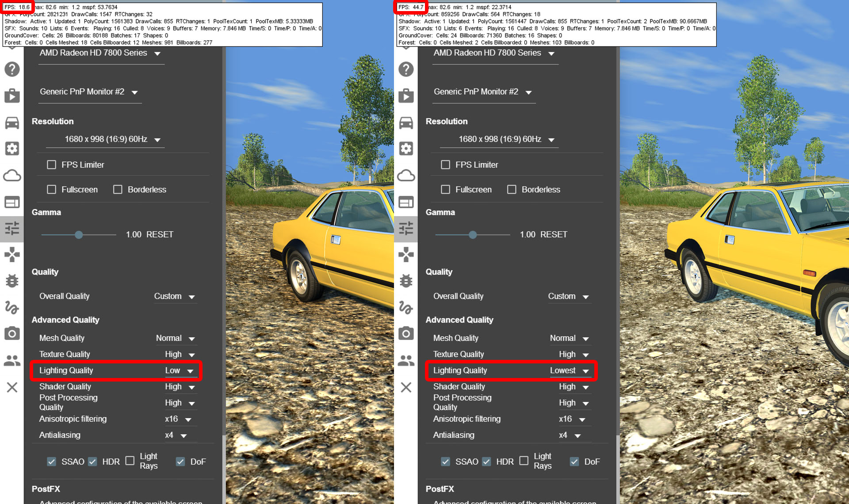Click the multiplayer people icon in right panel sidebar
The image size is (849, 504).
tap(406, 361)
